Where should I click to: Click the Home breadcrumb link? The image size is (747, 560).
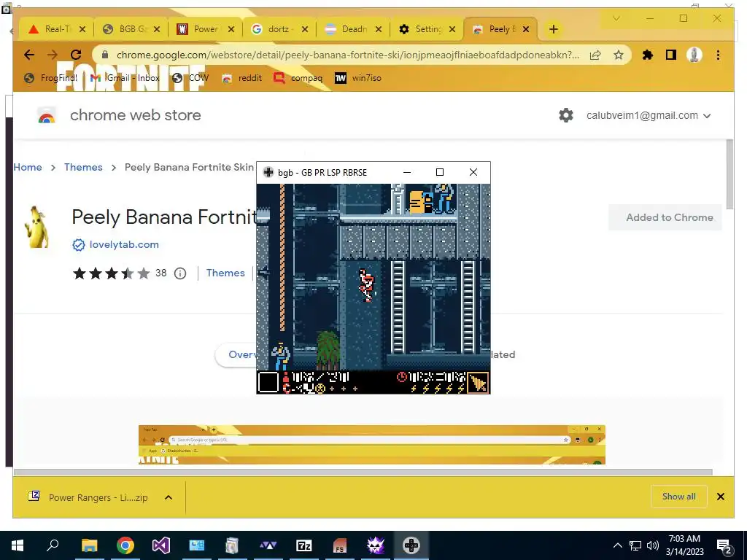pyautogui.click(x=28, y=167)
